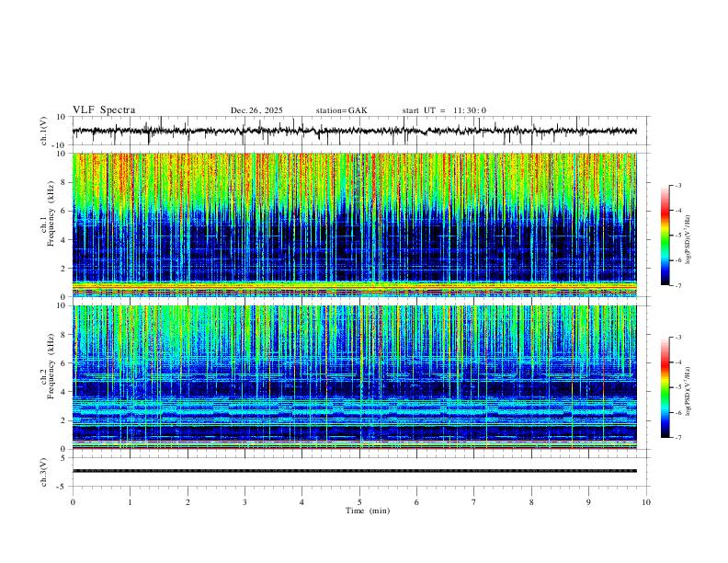Click the ch.1 "Frequency (kHz)" axis label
The height and width of the screenshot is (563, 728).
[51, 213]
